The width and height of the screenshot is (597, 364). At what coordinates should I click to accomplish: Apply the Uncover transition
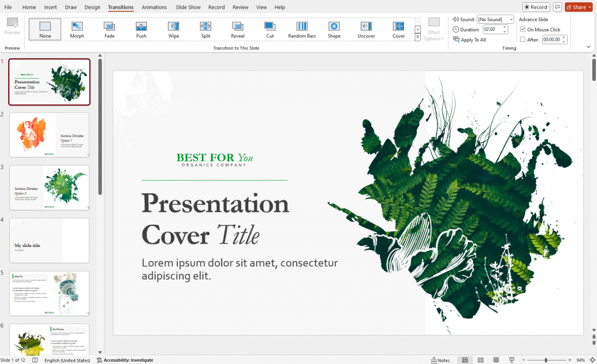pyautogui.click(x=366, y=29)
